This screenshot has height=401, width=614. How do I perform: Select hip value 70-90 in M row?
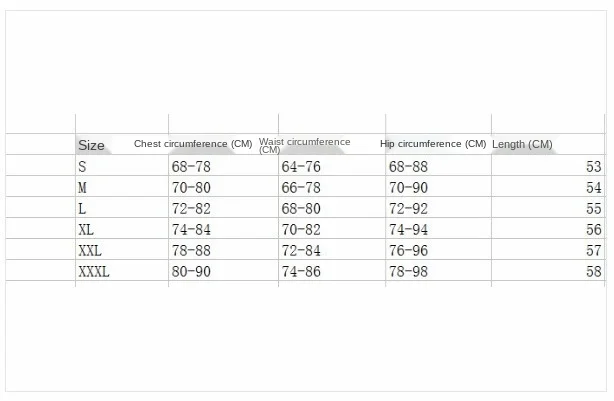(x=408, y=188)
